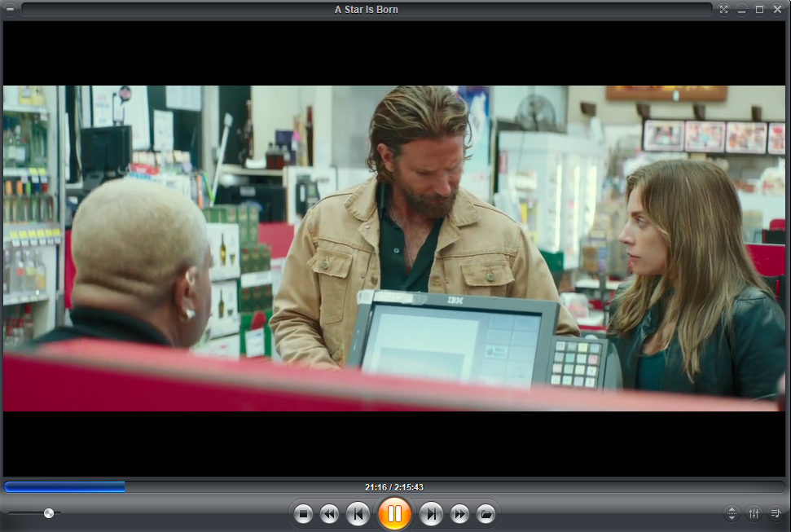Show the playlist panel
Image resolution: width=791 pixels, height=532 pixels.
(776, 514)
